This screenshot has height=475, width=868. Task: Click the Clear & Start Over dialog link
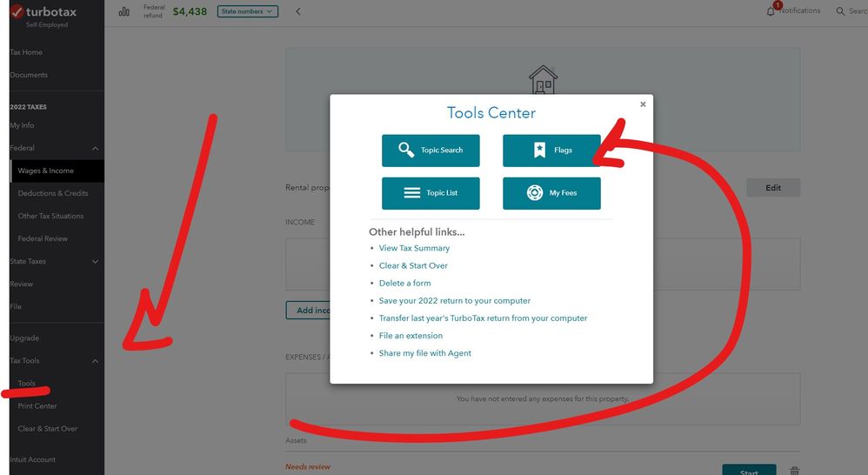point(413,265)
